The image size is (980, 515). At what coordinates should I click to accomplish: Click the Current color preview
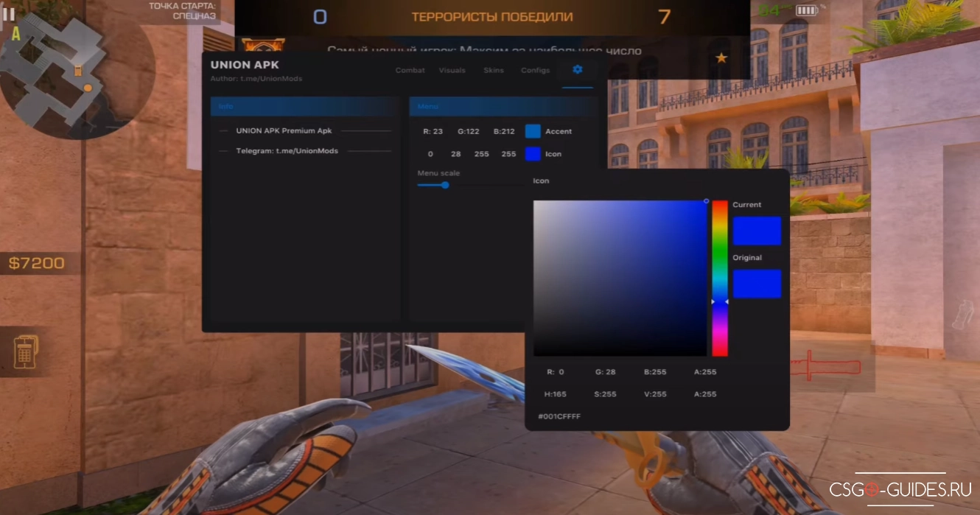[757, 231]
